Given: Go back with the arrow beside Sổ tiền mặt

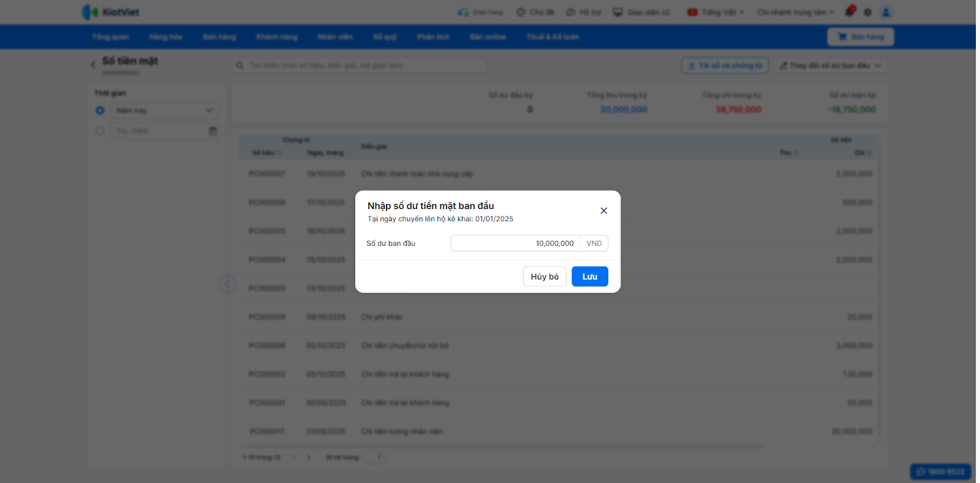Looking at the screenshot, I should pos(93,64).
